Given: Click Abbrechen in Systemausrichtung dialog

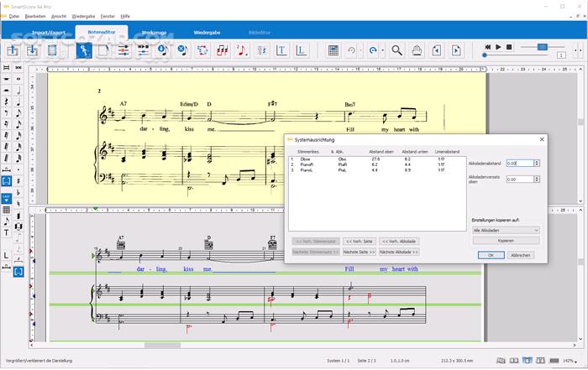Looking at the screenshot, I should 521,255.
